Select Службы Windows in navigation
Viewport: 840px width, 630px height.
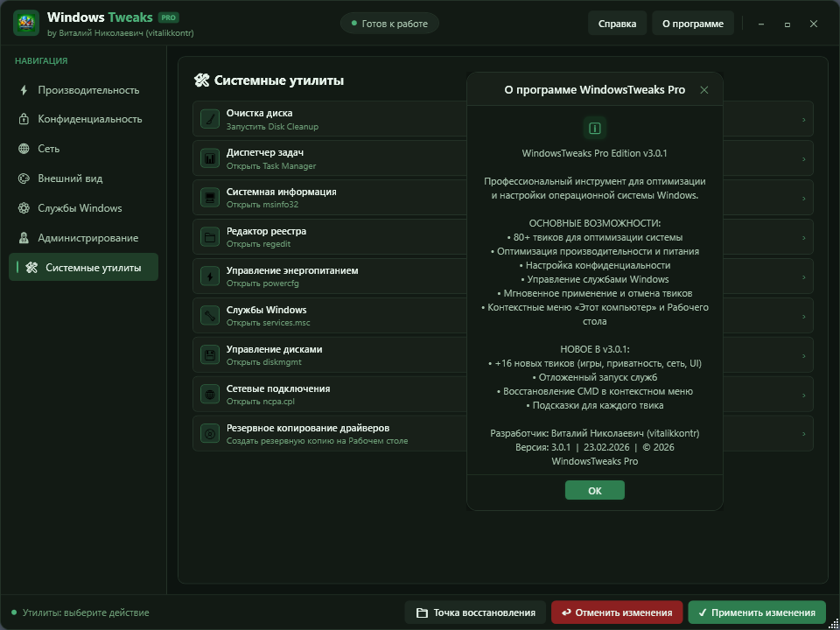point(84,208)
